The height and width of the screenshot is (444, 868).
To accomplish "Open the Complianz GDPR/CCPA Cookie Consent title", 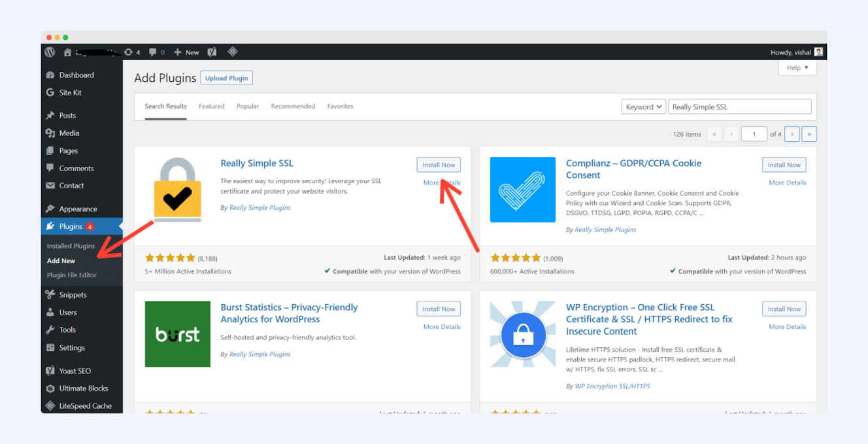I will [x=634, y=169].
